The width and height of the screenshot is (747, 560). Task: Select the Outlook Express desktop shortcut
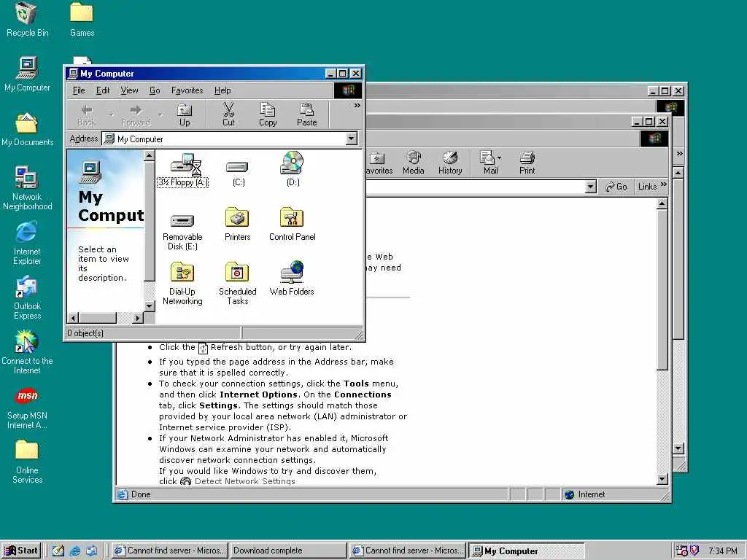click(27, 297)
